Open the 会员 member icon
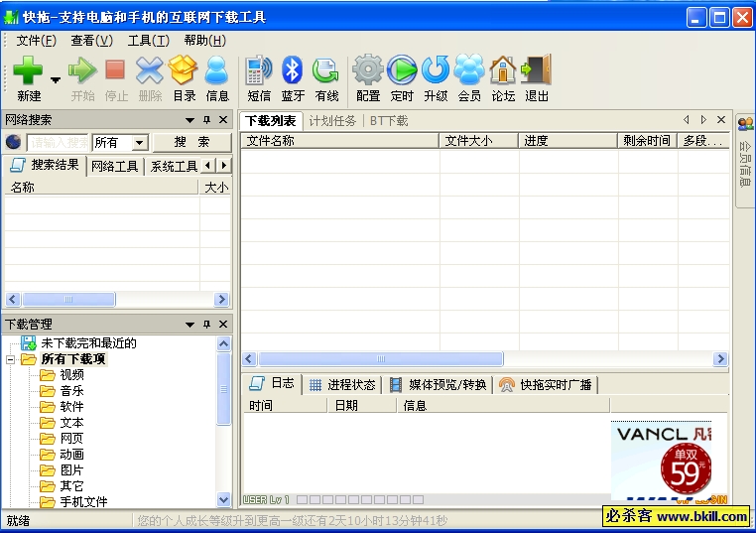Viewport: 756px width, 533px height. click(469, 70)
